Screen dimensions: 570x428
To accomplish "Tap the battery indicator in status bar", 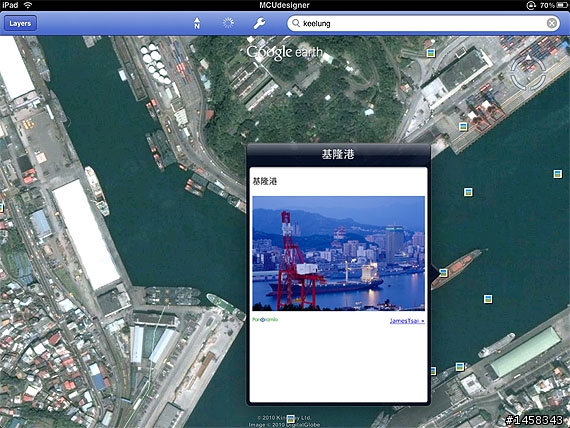I will tap(561, 5).
